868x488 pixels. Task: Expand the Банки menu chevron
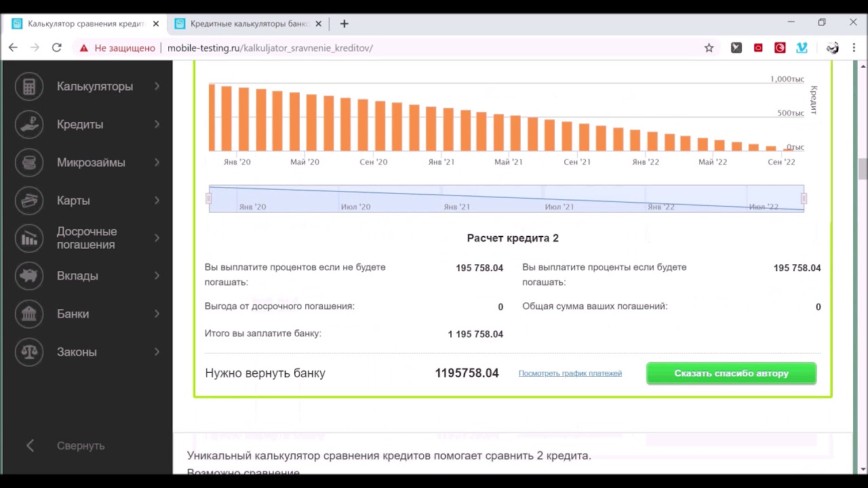coord(157,313)
